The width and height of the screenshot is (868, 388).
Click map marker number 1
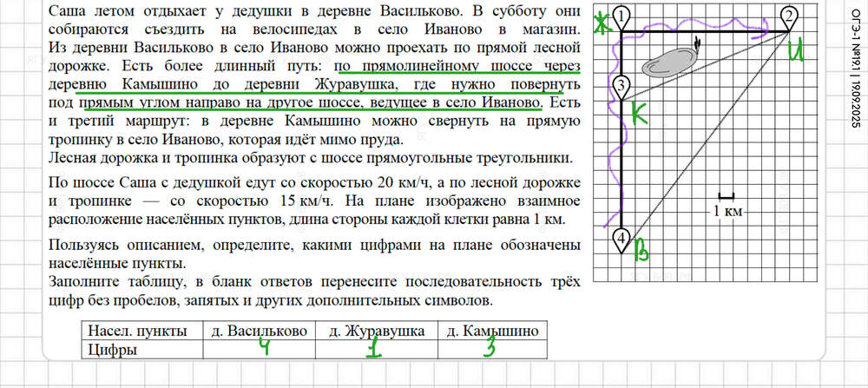[x=621, y=16]
